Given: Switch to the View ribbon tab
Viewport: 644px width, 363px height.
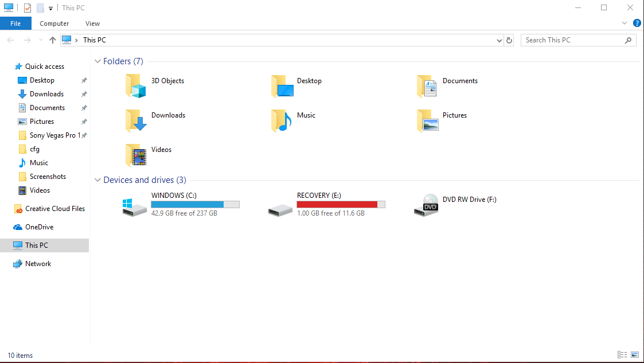Looking at the screenshot, I should pos(92,23).
